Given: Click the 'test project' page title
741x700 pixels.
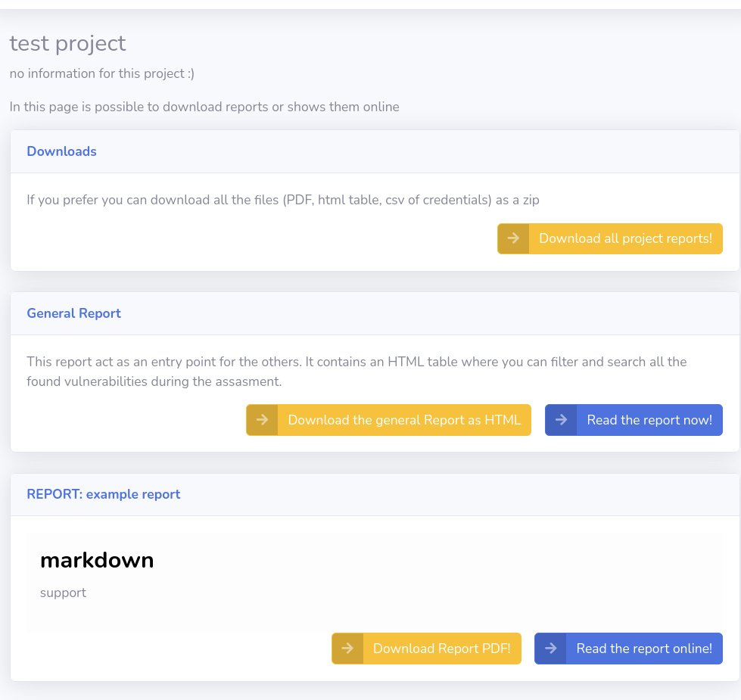Looking at the screenshot, I should tap(67, 43).
